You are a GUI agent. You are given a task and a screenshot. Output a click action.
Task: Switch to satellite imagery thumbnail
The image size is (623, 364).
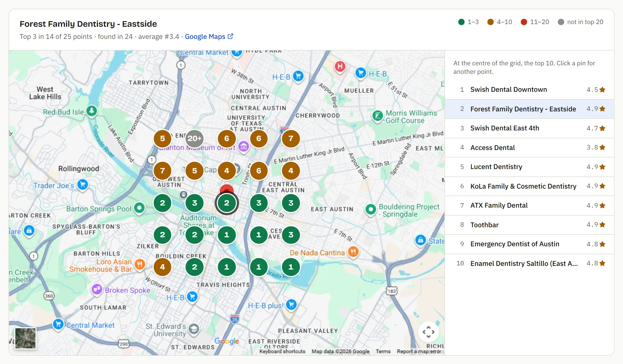click(x=25, y=338)
